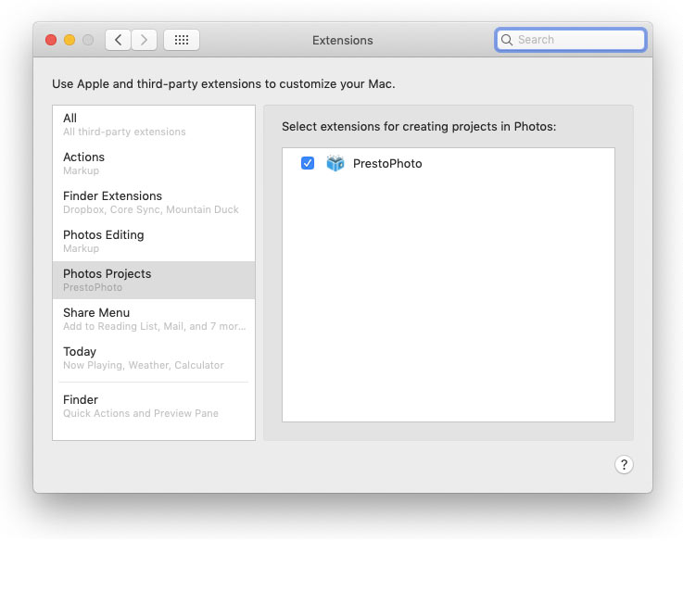Image resolution: width=683 pixels, height=616 pixels.
Task: Click the Extensions window title
Action: pyautogui.click(x=343, y=40)
